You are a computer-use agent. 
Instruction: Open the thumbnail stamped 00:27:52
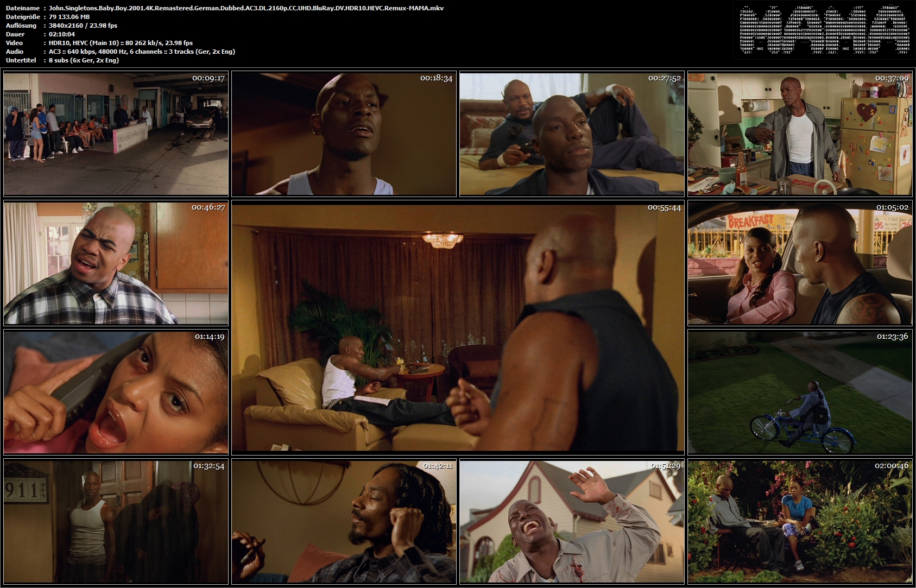pos(572,134)
